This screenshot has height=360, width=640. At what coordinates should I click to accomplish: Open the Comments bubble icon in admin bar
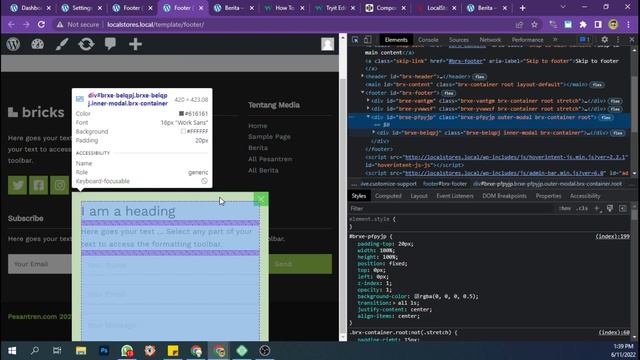coord(110,44)
